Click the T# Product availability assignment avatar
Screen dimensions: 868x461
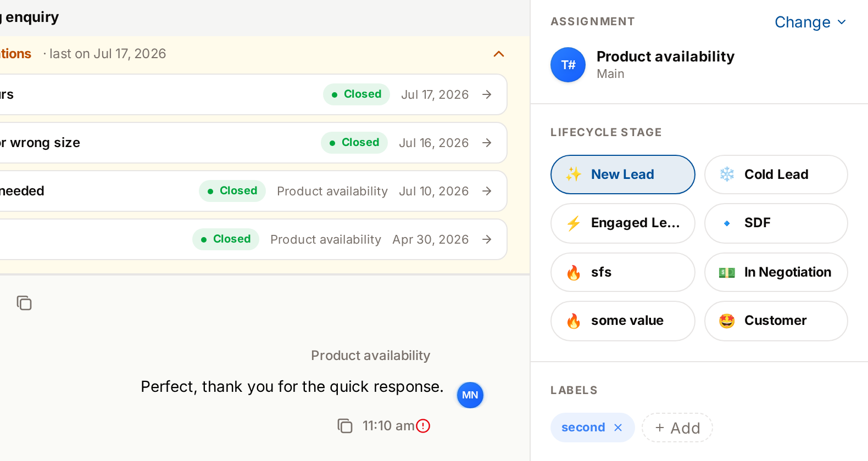[x=568, y=65]
